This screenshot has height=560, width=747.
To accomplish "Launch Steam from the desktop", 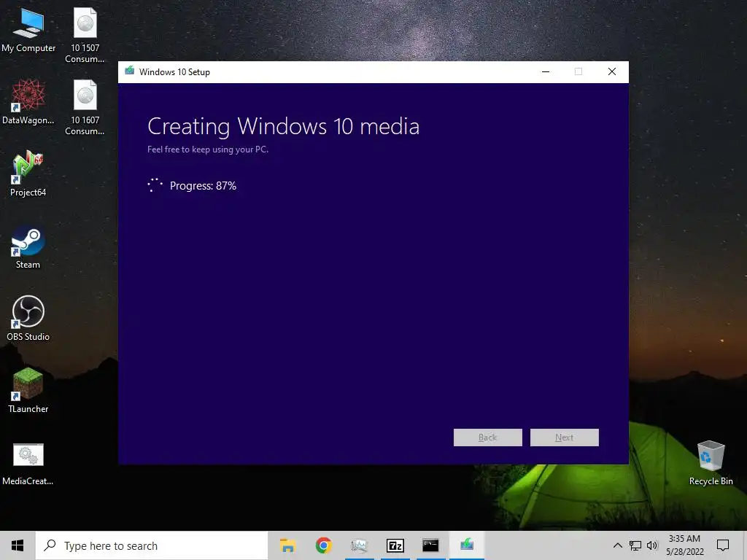I will click(28, 246).
